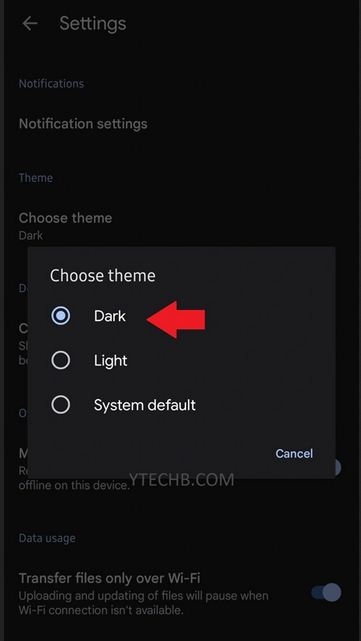Click the YTECHB.COM watermark text
This screenshot has height=641, width=361.
182,479
